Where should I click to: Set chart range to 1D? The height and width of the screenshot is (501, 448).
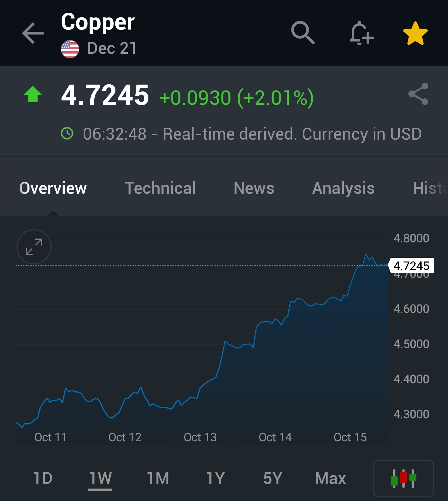point(43,478)
